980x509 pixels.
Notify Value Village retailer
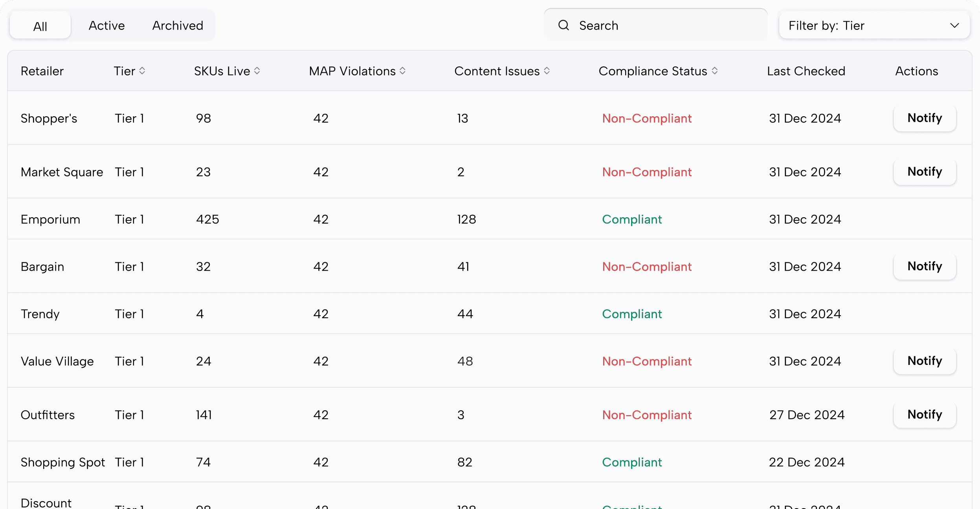click(924, 361)
